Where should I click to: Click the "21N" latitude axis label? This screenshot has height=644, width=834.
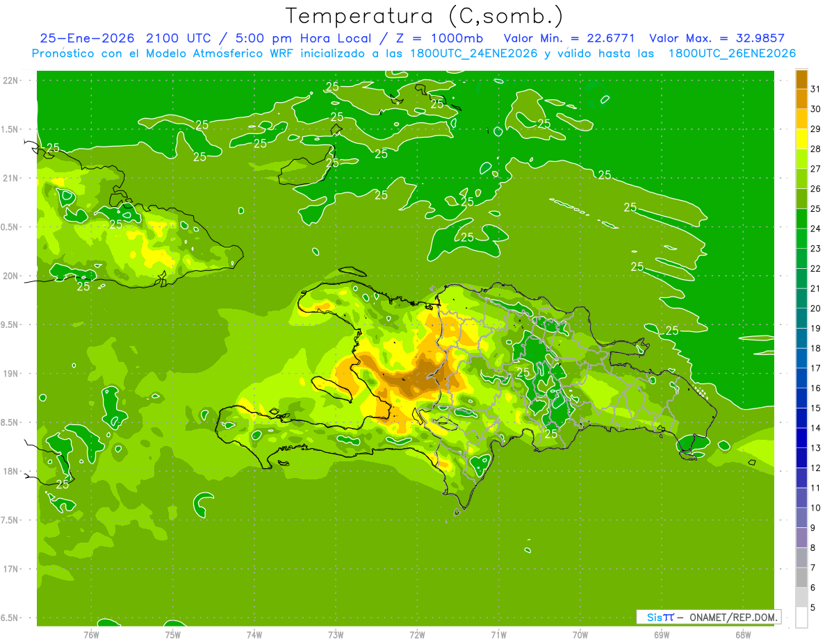10,178
